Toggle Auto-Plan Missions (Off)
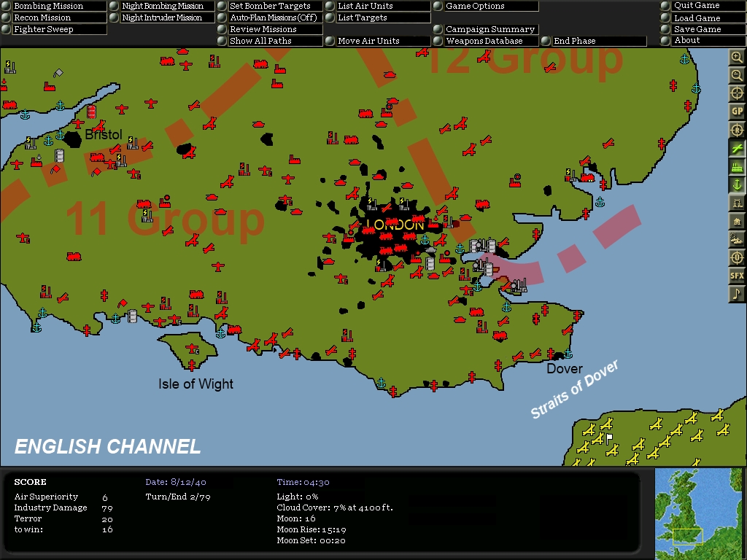The image size is (747, 560). click(270, 17)
